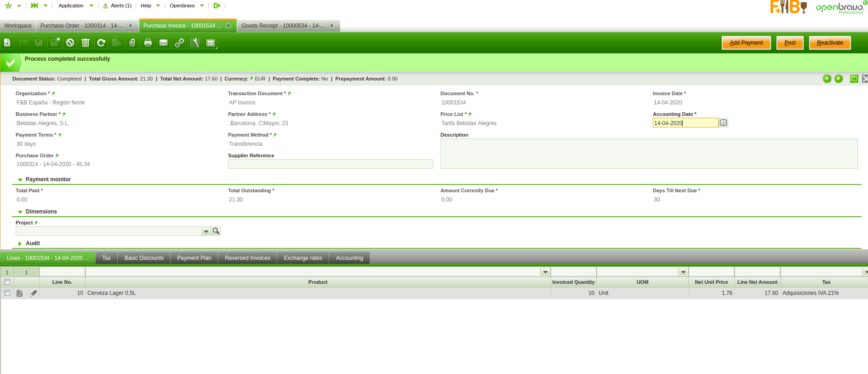Click into the Supplier Reference field

330,164
